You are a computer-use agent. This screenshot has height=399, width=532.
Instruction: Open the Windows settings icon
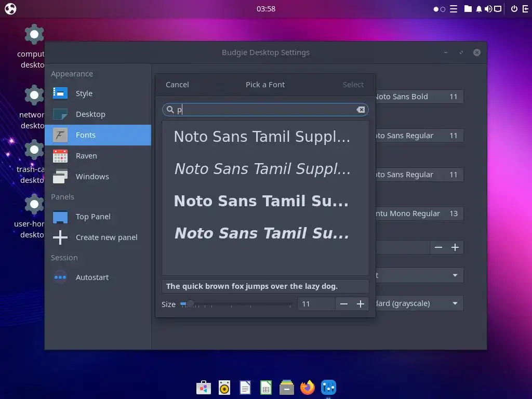click(x=60, y=177)
